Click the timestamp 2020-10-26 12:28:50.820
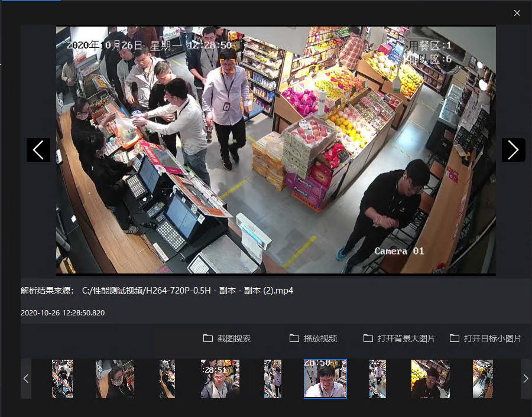The width and height of the screenshot is (532, 417). 63,313
